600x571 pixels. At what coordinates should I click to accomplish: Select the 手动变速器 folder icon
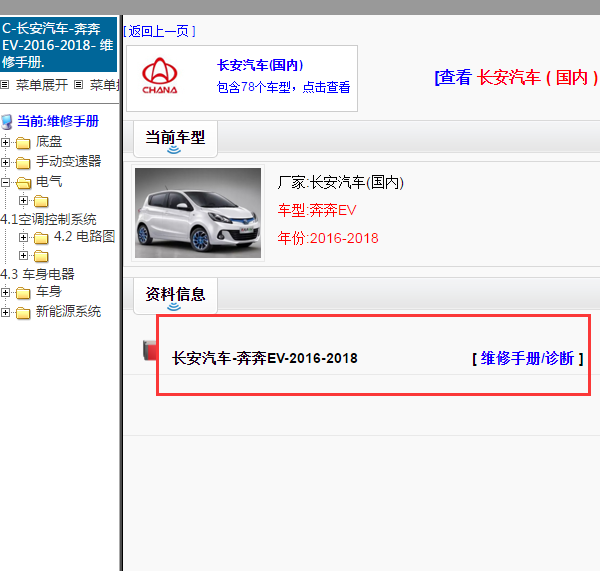[x=23, y=163]
